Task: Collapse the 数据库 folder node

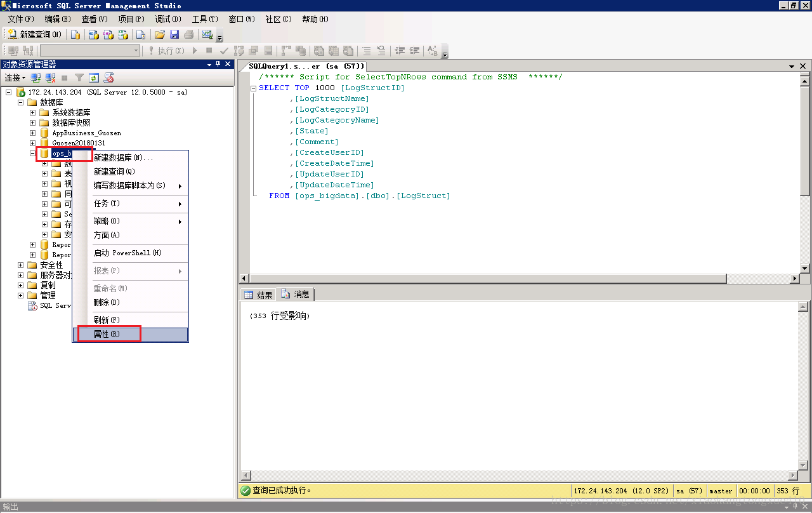Action: click(20, 102)
